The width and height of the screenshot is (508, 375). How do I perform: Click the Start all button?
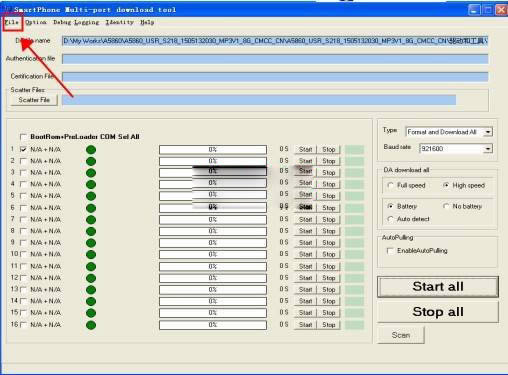click(438, 287)
